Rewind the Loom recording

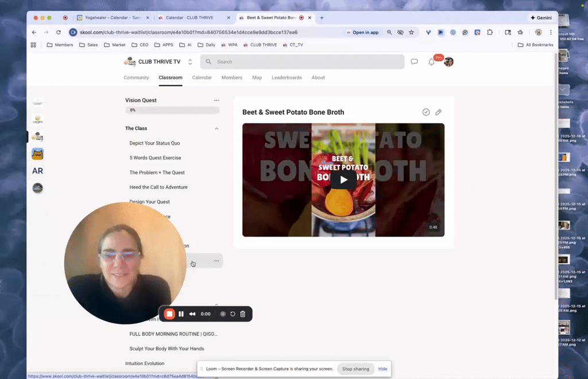click(192, 314)
